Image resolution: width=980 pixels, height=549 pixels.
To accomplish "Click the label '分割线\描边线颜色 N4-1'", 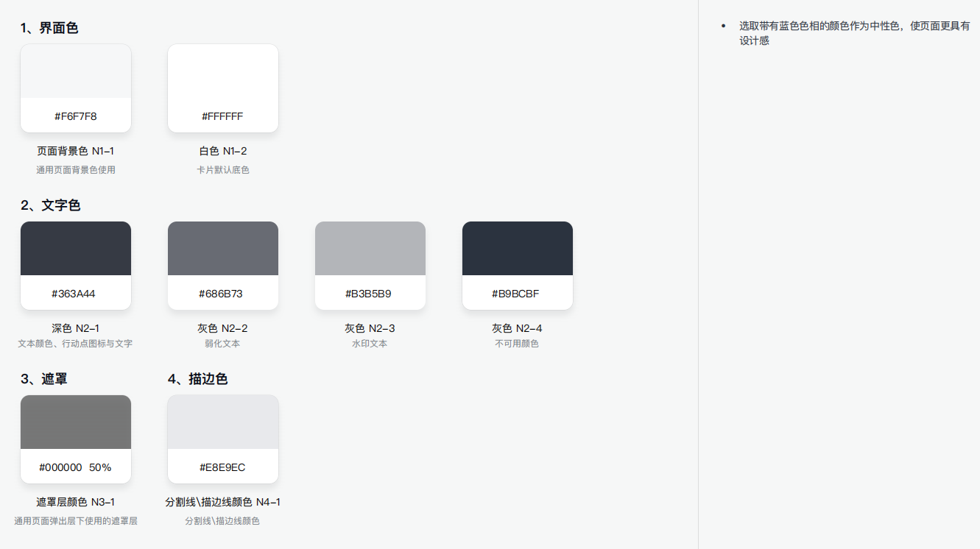I will (223, 502).
